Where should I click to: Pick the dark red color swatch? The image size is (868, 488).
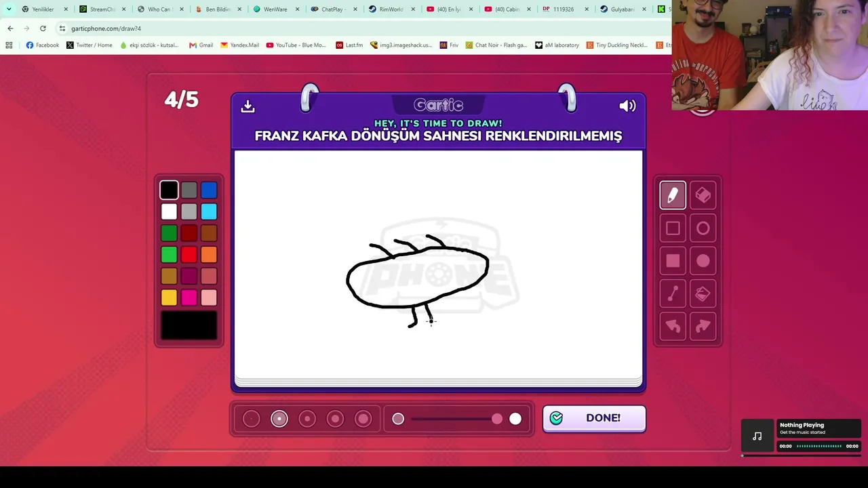[x=189, y=233]
